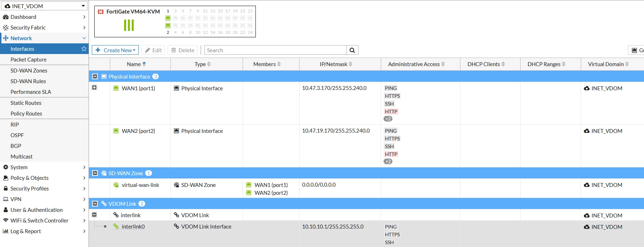Expand the Log & Report menu
The image size is (644, 247).
(44, 231)
